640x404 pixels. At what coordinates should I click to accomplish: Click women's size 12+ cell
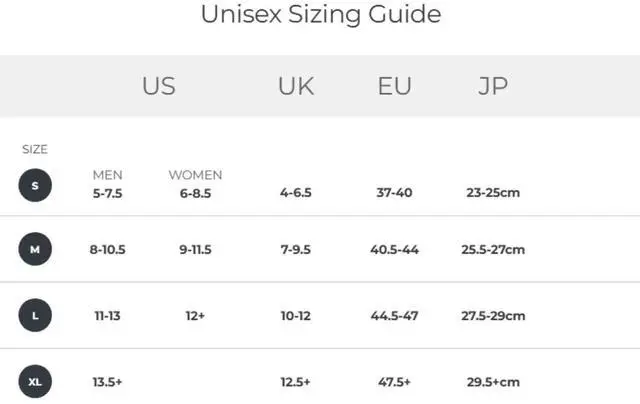[195, 315]
